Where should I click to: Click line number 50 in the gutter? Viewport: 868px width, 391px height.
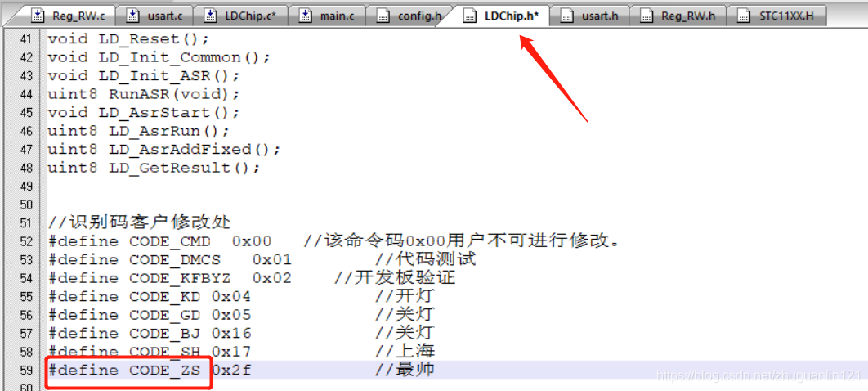tap(27, 204)
